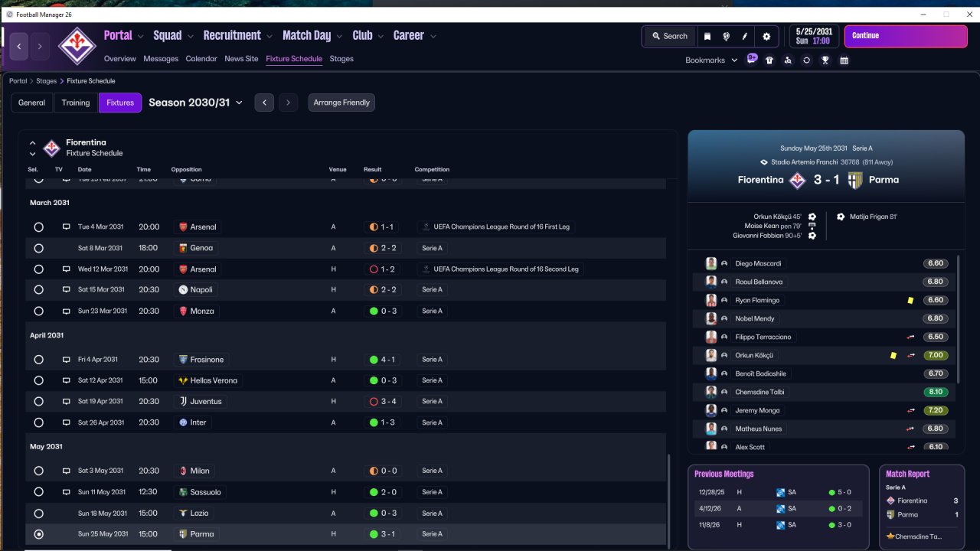Viewport: 980px width, 551px height.
Task: Select the radio button for the Genoa fixture
Action: coord(39,248)
